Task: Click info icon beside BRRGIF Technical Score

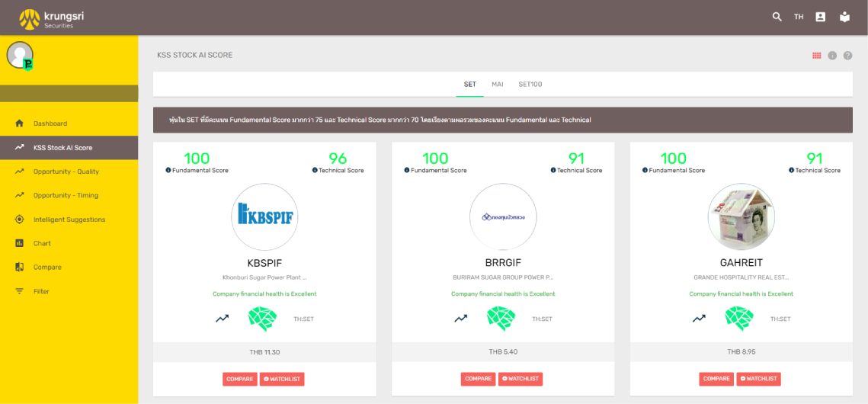Action: pos(553,171)
